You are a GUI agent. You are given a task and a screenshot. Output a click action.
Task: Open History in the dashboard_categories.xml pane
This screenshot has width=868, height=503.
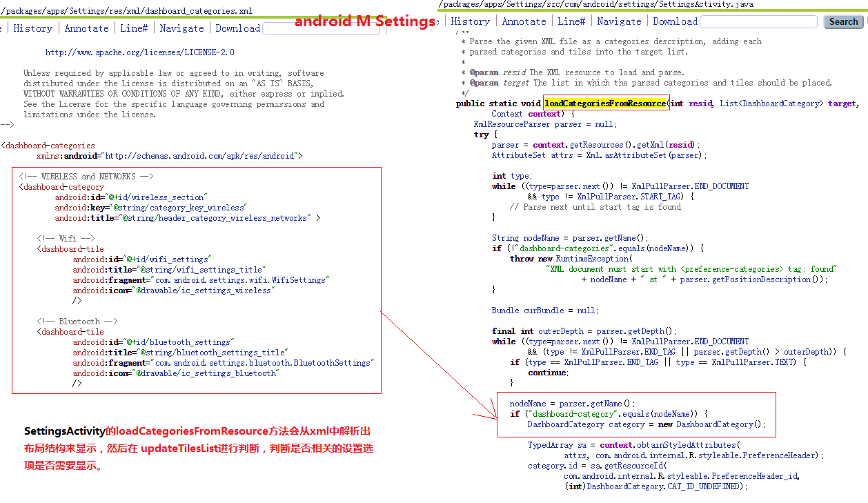[33, 28]
